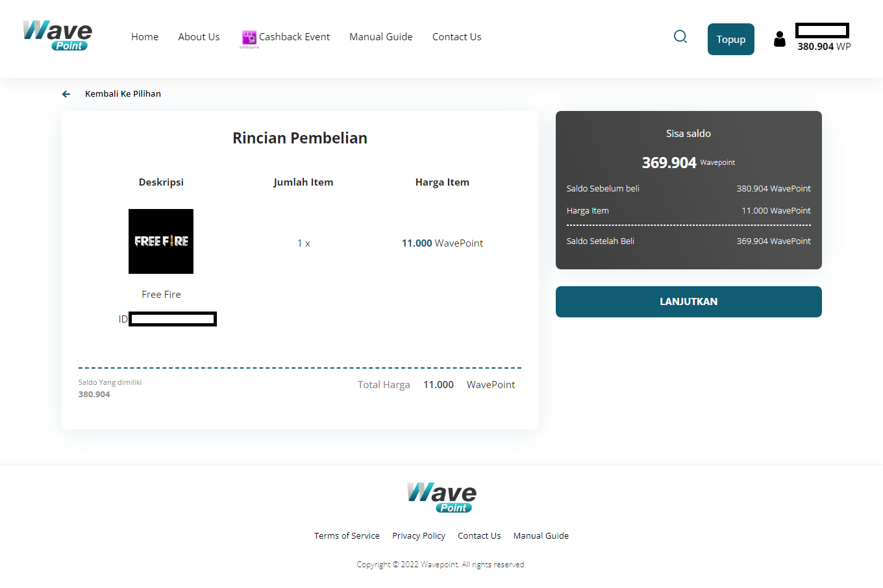The height and width of the screenshot is (588, 883).
Task: Click the Free Fire game thumbnail
Action: (x=161, y=241)
